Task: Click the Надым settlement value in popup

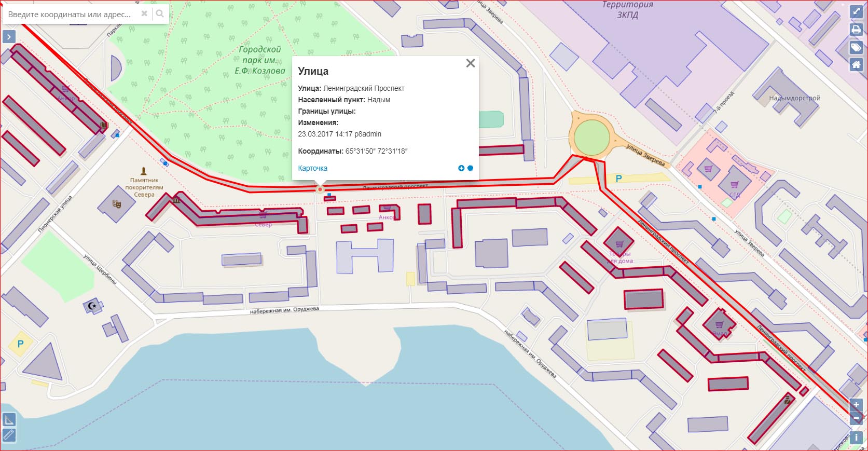Action: coord(379,100)
